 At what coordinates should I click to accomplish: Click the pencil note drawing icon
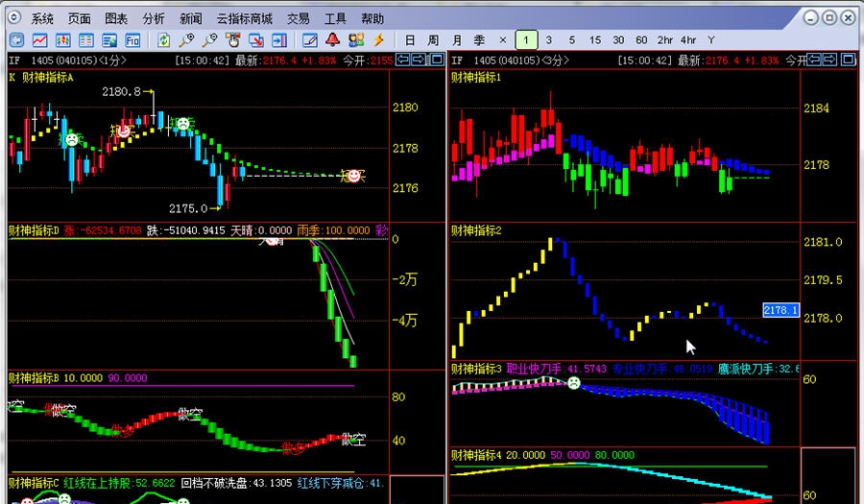point(309,40)
